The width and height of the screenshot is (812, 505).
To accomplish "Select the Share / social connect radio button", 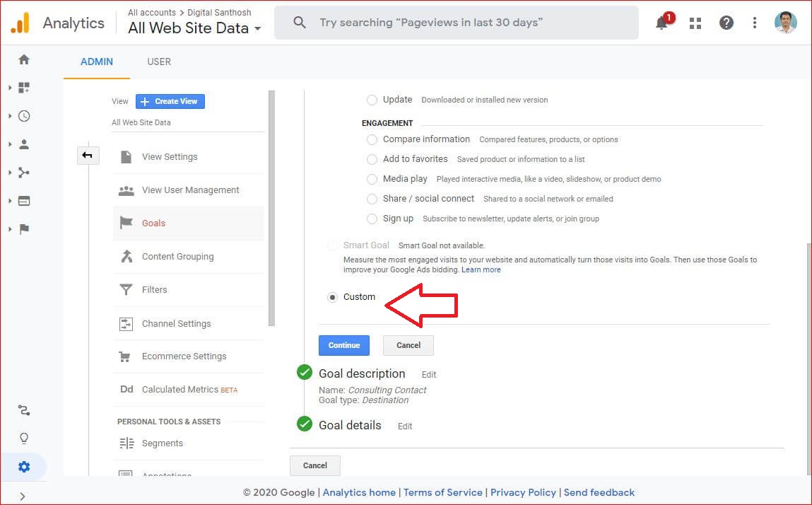I will [372, 199].
